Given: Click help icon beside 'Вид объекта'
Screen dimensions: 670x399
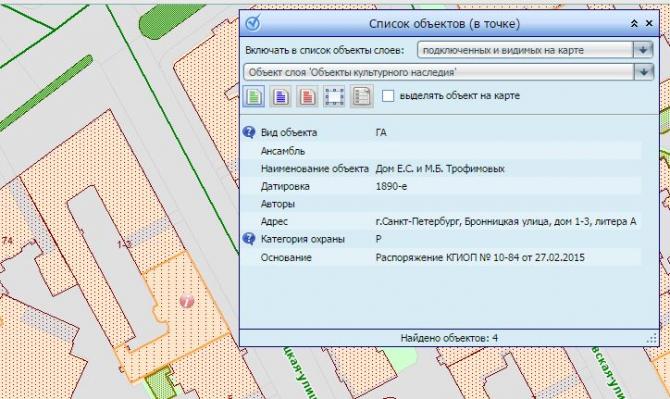Looking at the screenshot, I should tap(249, 132).
